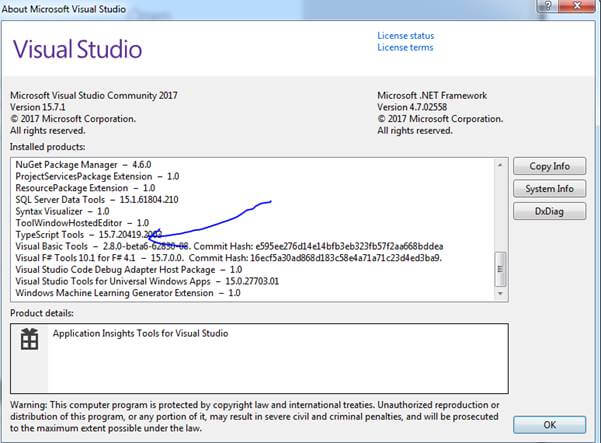
Task: Open the License status link
Action: pyautogui.click(x=406, y=36)
